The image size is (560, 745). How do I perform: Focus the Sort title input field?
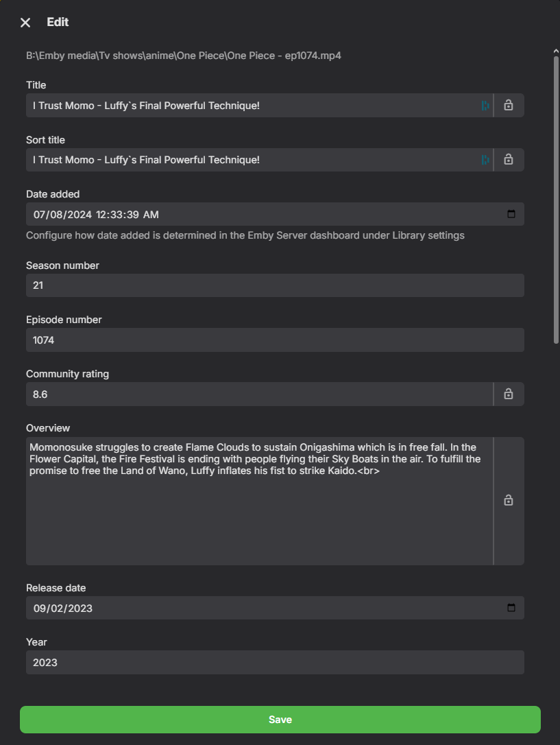(x=254, y=160)
